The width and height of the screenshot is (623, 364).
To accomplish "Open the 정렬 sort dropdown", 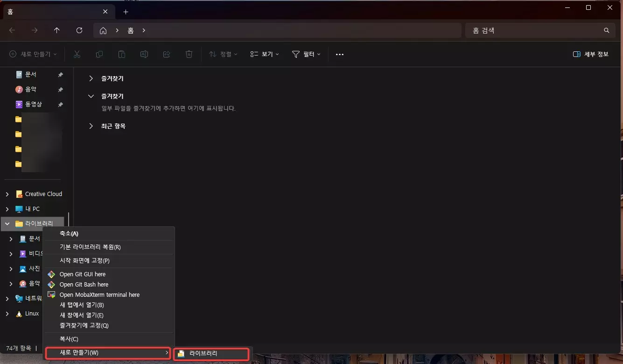I will click(223, 54).
